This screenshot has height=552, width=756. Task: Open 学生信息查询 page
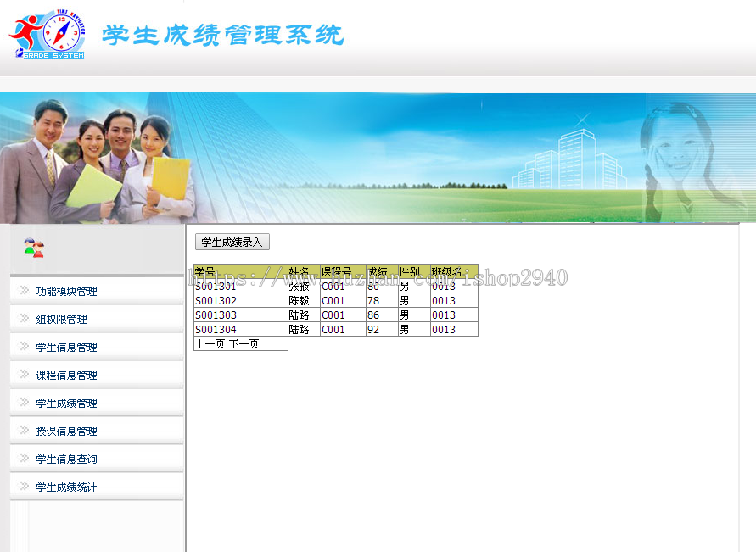(66, 459)
